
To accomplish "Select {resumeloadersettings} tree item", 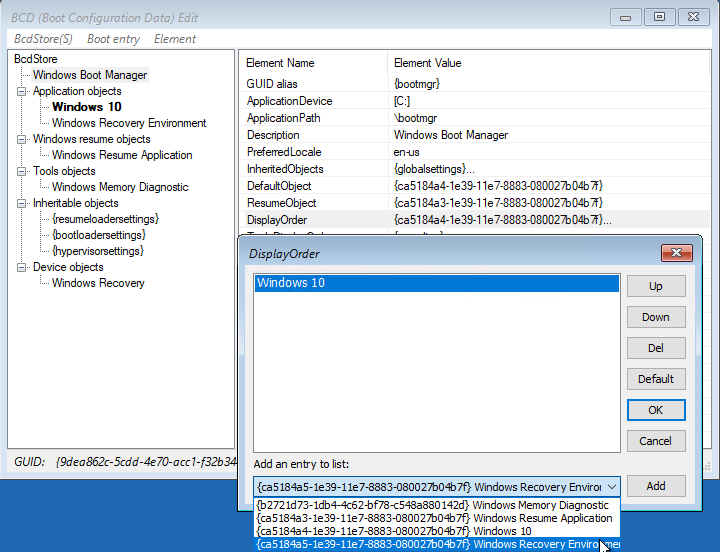I will [106, 219].
